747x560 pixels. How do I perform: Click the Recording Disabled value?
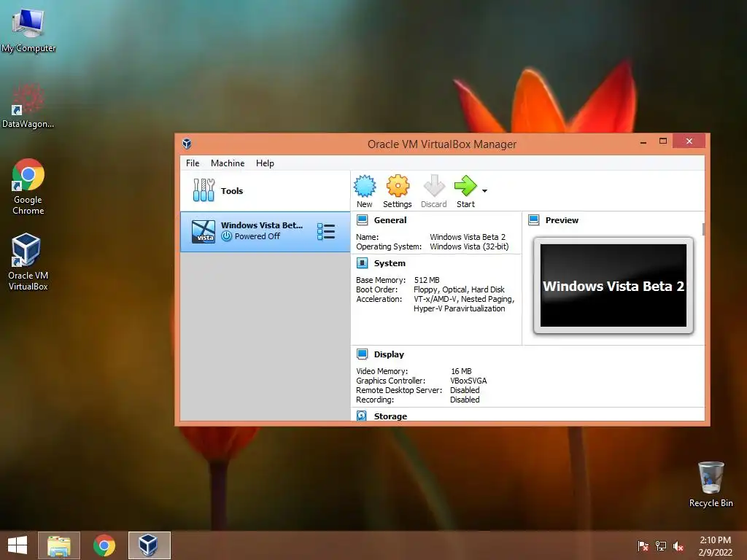point(465,400)
